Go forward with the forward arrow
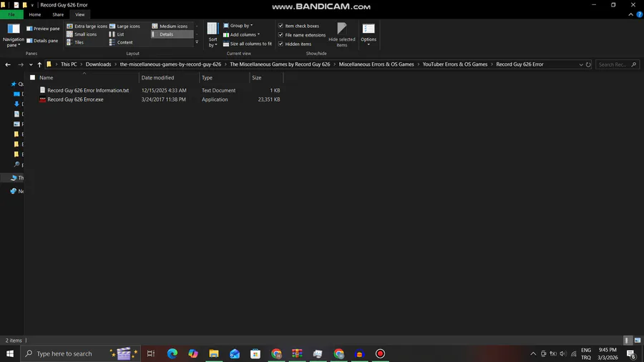The image size is (644, 362). click(x=21, y=64)
